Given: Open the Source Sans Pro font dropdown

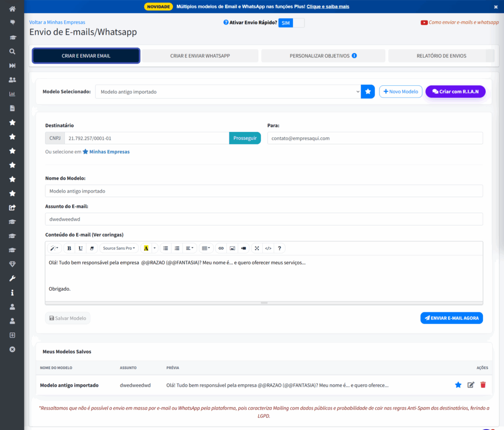Looking at the screenshot, I should coord(119,248).
